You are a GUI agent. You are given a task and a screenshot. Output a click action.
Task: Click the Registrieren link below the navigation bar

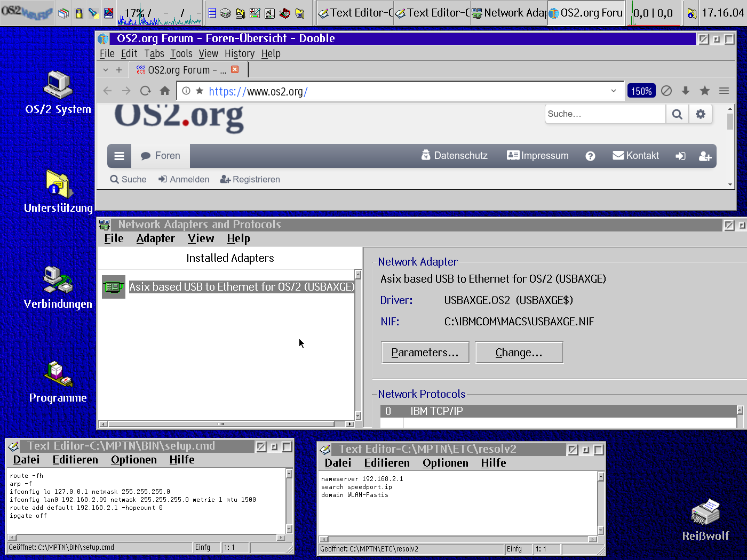pyautogui.click(x=250, y=179)
